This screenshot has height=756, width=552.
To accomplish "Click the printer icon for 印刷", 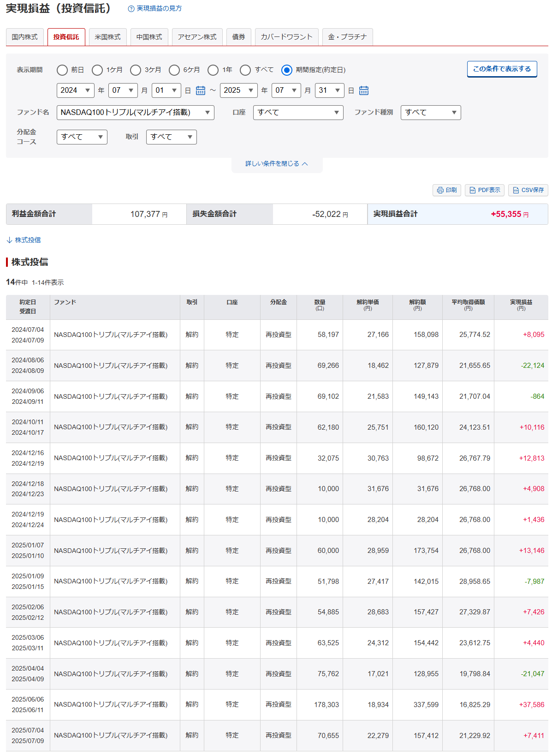I will [x=440, y=190].
